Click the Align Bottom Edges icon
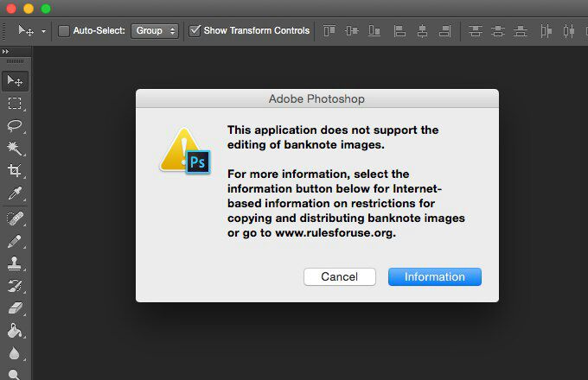Screen dimensions: 588x380 [x=374, y=31]
